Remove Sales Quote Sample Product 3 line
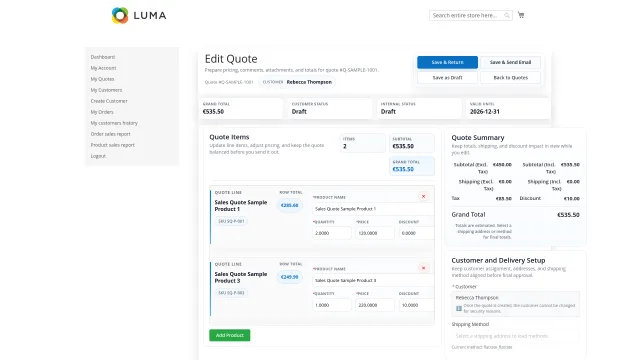 coord(423,268)
